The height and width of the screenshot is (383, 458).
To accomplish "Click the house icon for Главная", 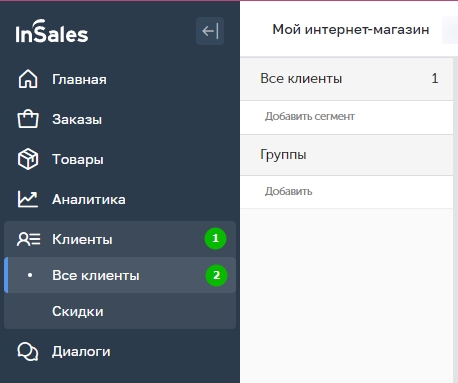I will coord(28,79).
